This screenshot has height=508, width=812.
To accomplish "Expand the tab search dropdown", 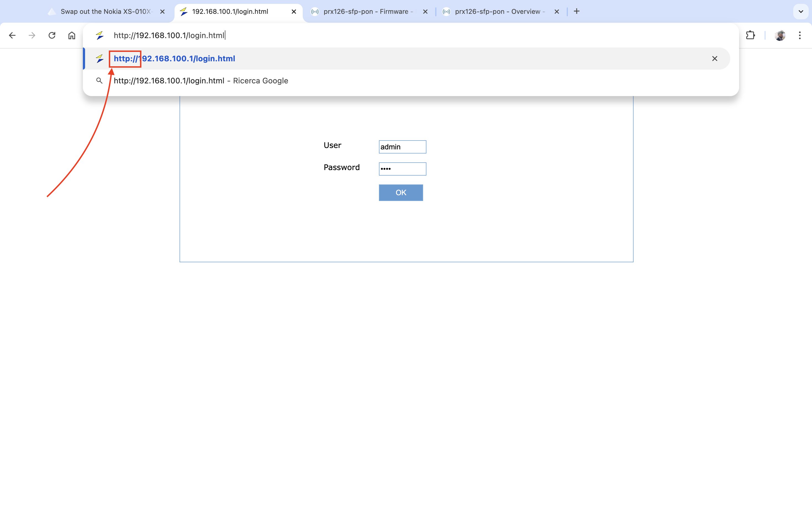I will coord(801,11).
